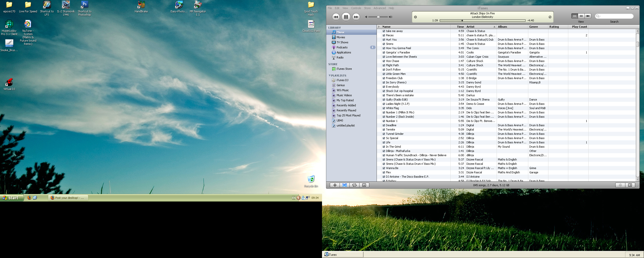Pause the playing track in iTunes
The height and width of the screenshot is (258, 644).
tap(346, 17)
